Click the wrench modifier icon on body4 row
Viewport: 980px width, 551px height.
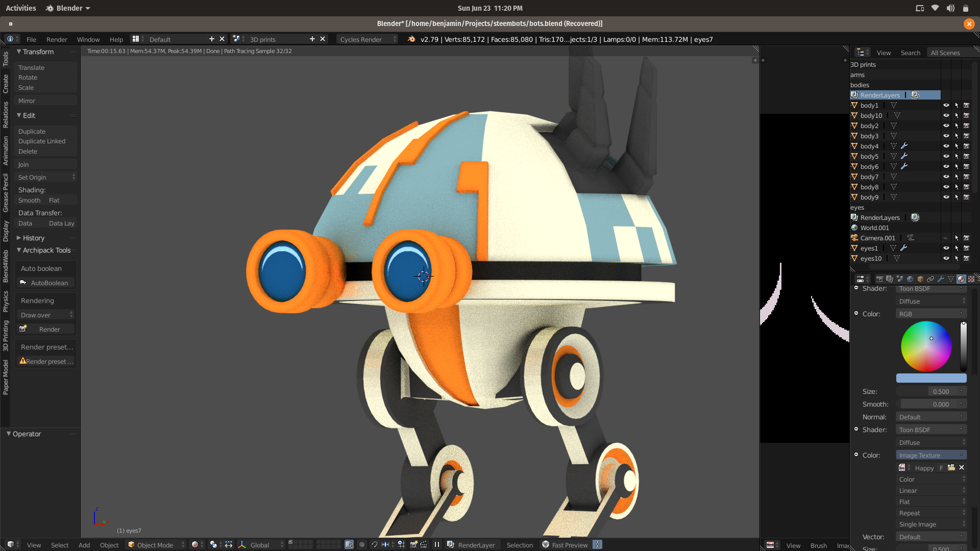(904, 146)
